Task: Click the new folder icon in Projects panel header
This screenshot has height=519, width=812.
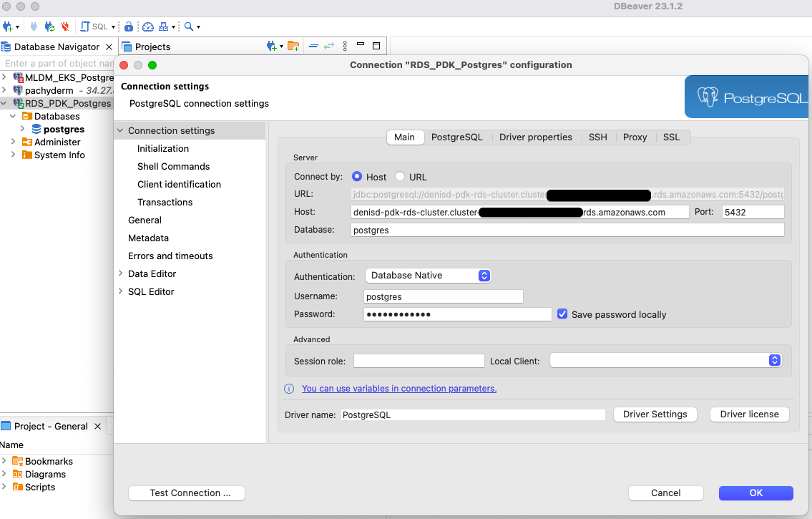Action: coord(293,46)
